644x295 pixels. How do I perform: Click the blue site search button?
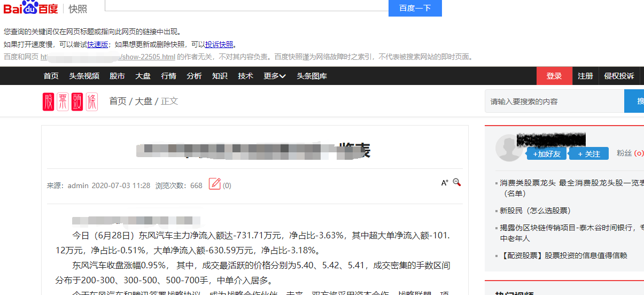(634, 101)
